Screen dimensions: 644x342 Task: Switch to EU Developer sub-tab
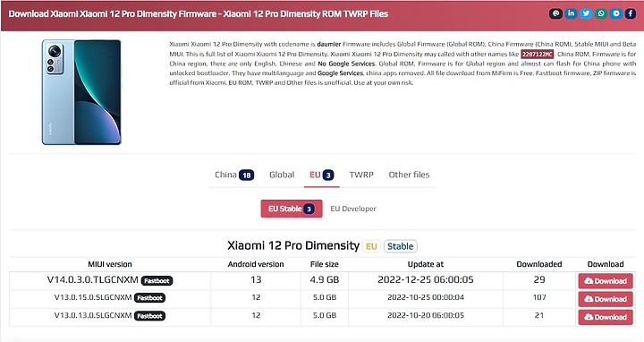(353, 209)
